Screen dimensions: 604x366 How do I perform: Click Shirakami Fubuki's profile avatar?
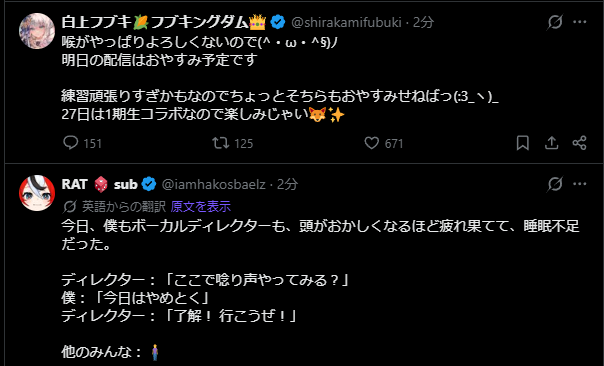(x=37, y=31)
